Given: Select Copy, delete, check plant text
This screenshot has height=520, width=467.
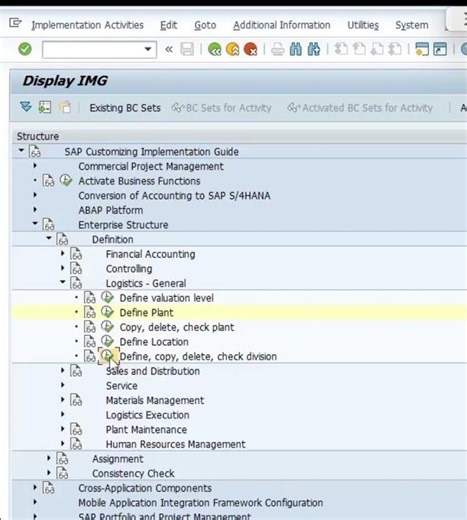Looking at the screenshot, I should click(177, 327).
